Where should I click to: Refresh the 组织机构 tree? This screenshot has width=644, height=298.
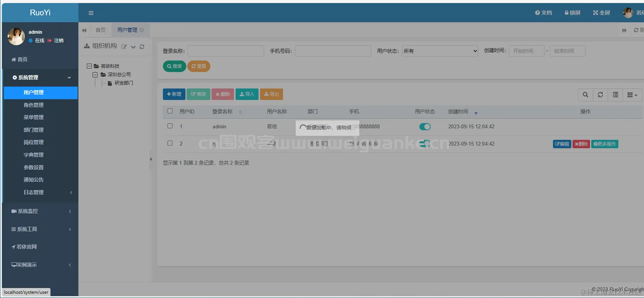coord(142,47)
